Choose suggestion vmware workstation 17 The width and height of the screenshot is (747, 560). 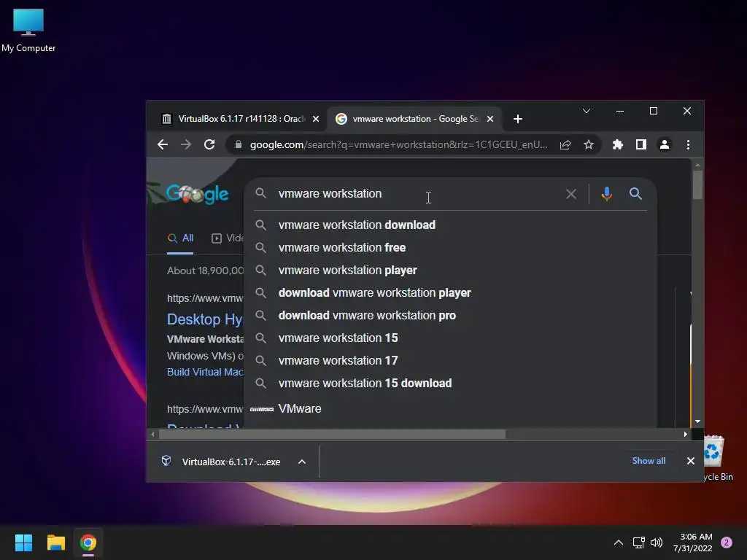point(451,360)
